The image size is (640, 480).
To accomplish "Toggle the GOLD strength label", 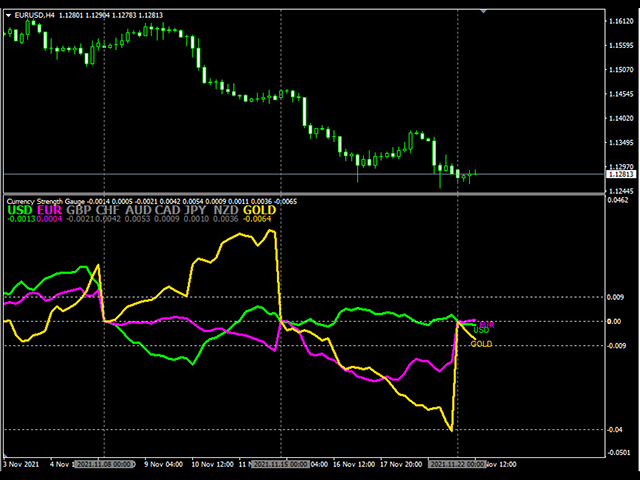I will pos(260,211).
